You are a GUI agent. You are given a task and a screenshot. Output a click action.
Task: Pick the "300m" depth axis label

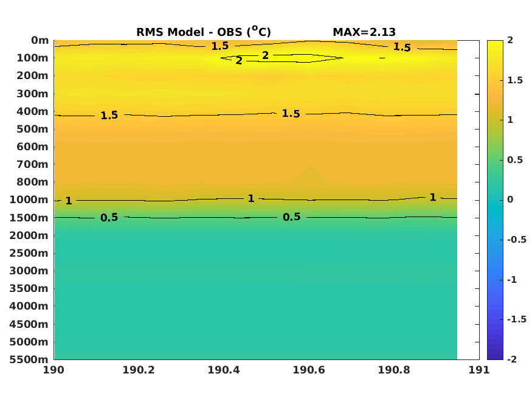pos(33,94)
